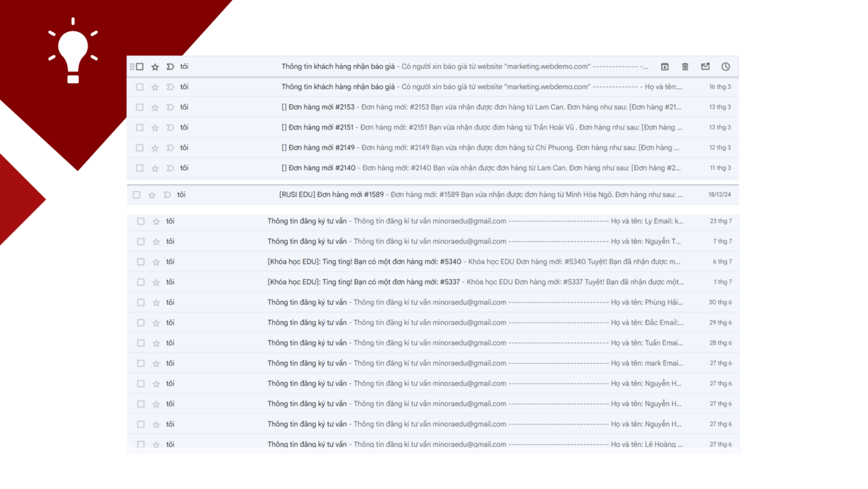Viewport: 868px width, 489px height.
Task: Star the email dated 29 thg 6
Action: pyautogui.click(x=156, y=323)
